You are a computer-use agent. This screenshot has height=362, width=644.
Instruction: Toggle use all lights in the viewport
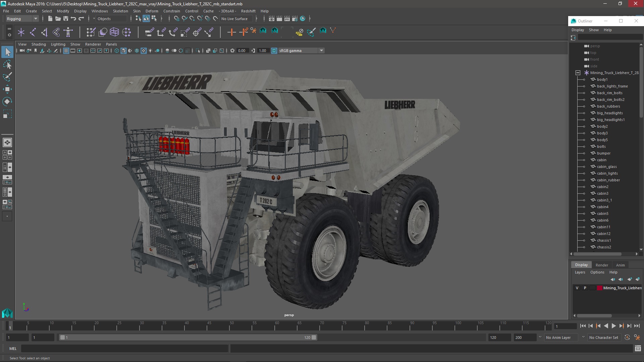tap(150, 51)
